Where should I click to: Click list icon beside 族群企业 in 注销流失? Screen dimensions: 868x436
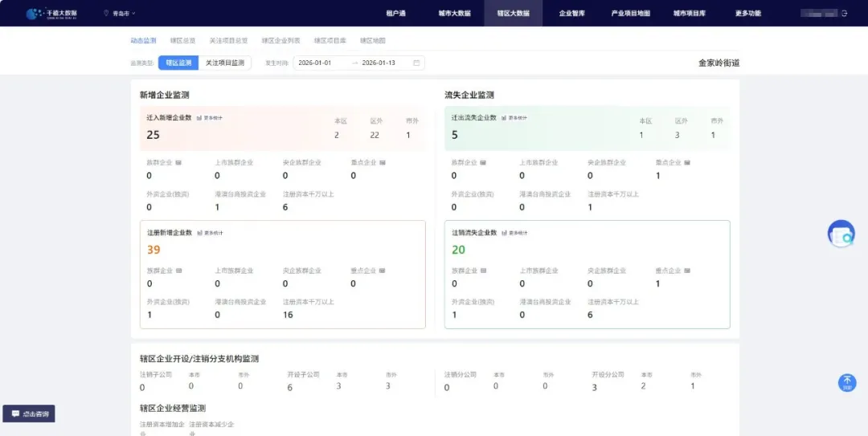click(x=483, y=271)
